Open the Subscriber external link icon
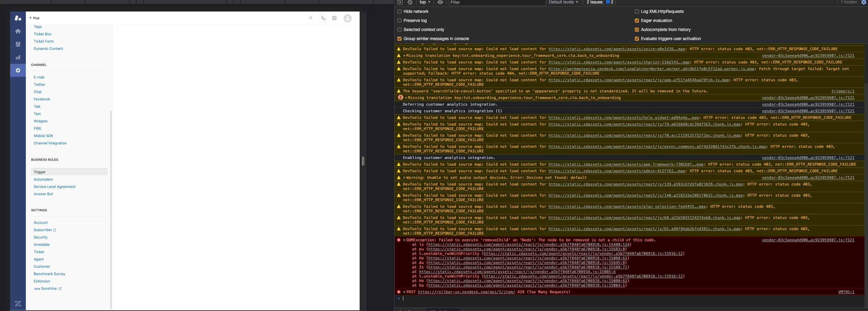Screen dimensions: 868x311 pos(55,230)
